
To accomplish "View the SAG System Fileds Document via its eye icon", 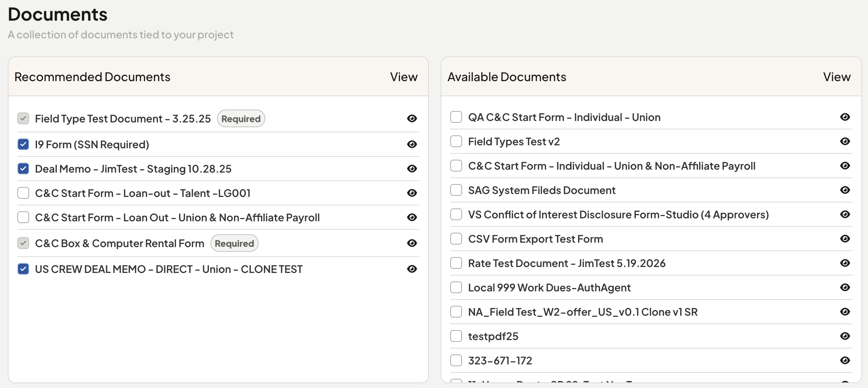I will 845,190.
